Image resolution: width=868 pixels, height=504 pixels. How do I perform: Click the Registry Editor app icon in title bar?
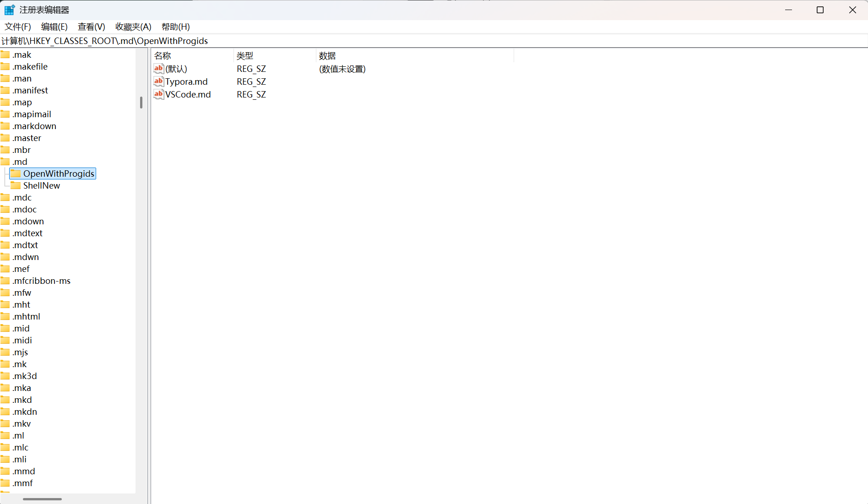coord(10,10)
